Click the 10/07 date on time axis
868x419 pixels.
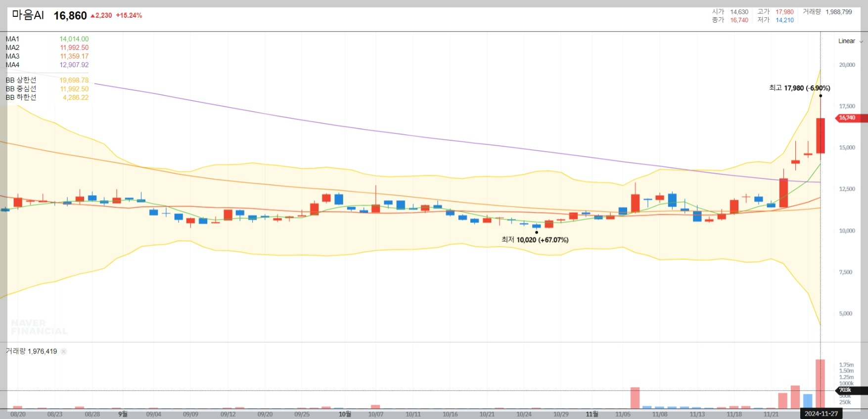tap(376, 415)
